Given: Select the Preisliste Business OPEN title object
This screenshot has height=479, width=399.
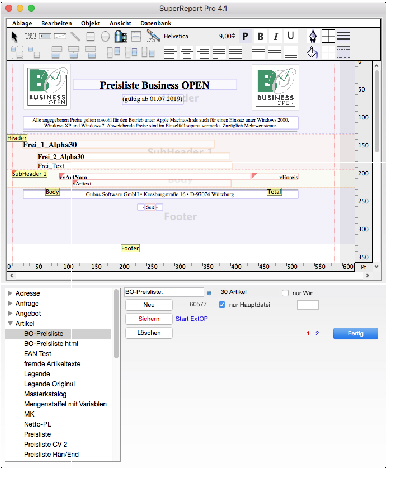Looking at the screenshot, I should [x=155, y=85].
